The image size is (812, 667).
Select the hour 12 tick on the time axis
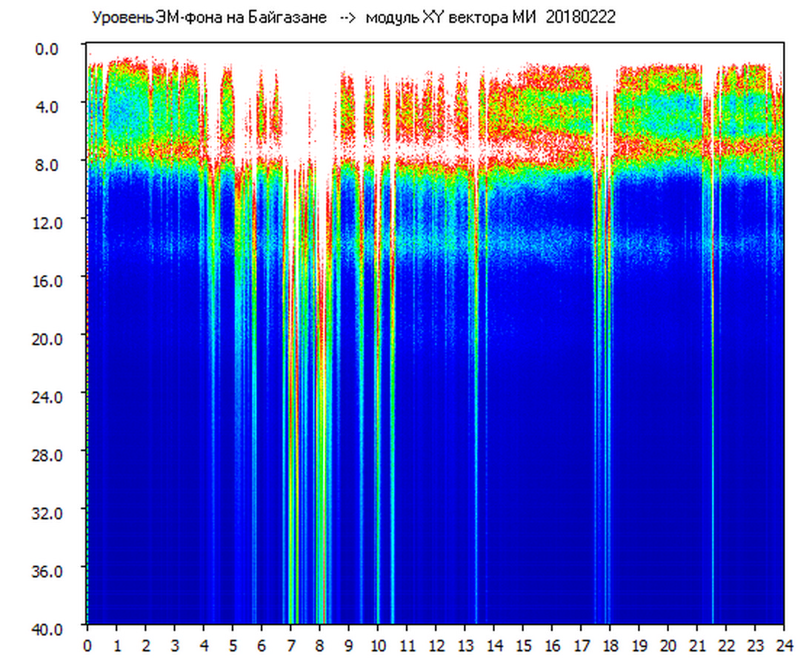[436, 646]
